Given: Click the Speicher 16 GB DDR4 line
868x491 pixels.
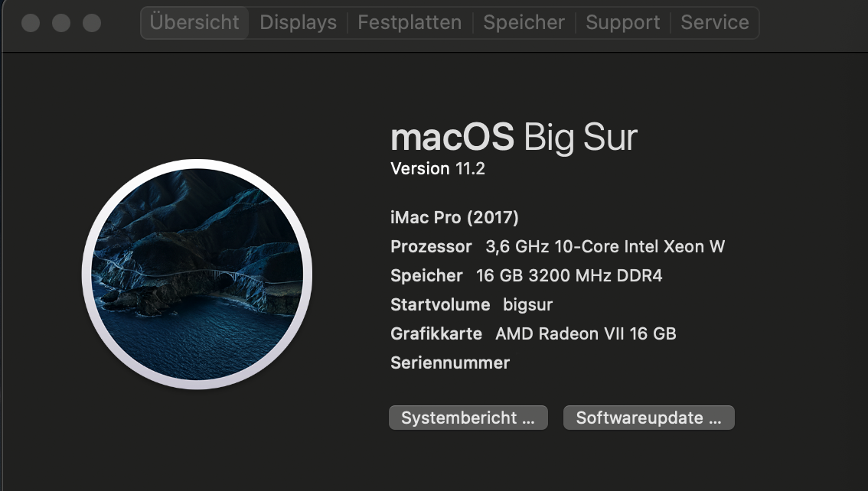Looking at the screenshot, I should point(526,276).
